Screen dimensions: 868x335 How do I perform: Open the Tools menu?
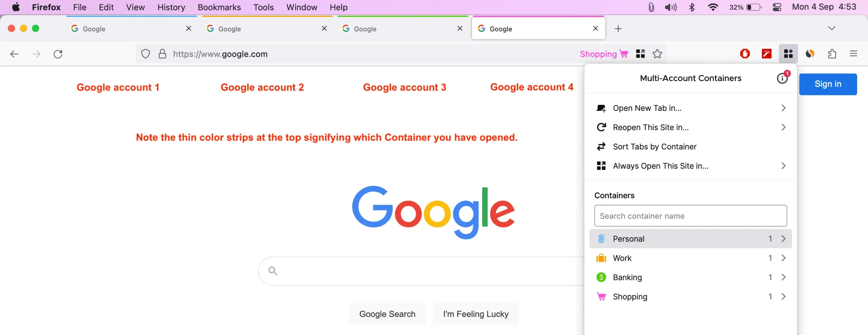click(263, 7)
